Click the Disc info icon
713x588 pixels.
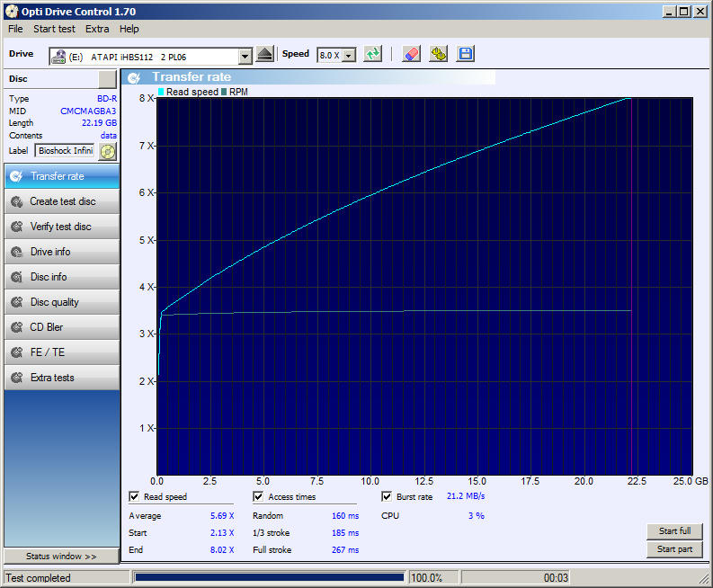[x=16, y=277]
